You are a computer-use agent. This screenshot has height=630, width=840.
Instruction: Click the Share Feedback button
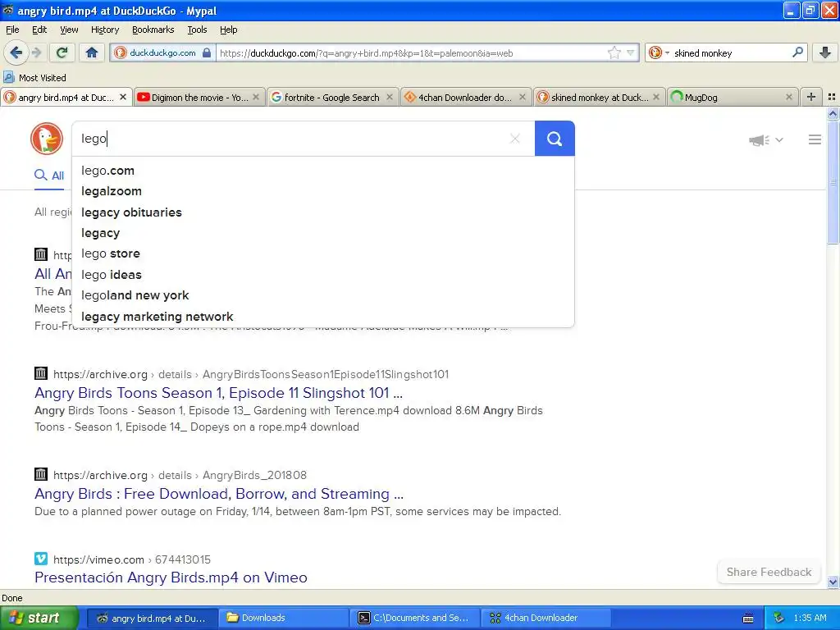(x=769, y=572)
